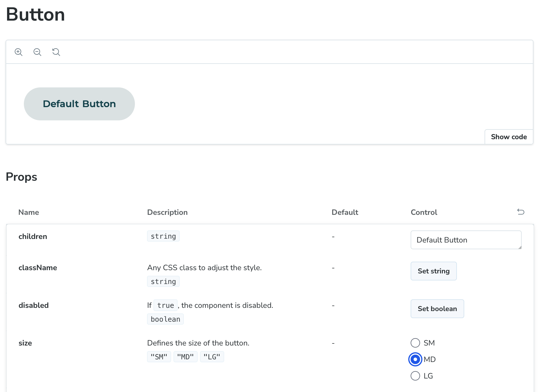Reset the preview zoom
The width and height of the screenshot is (542, 392).
(56, 52)
